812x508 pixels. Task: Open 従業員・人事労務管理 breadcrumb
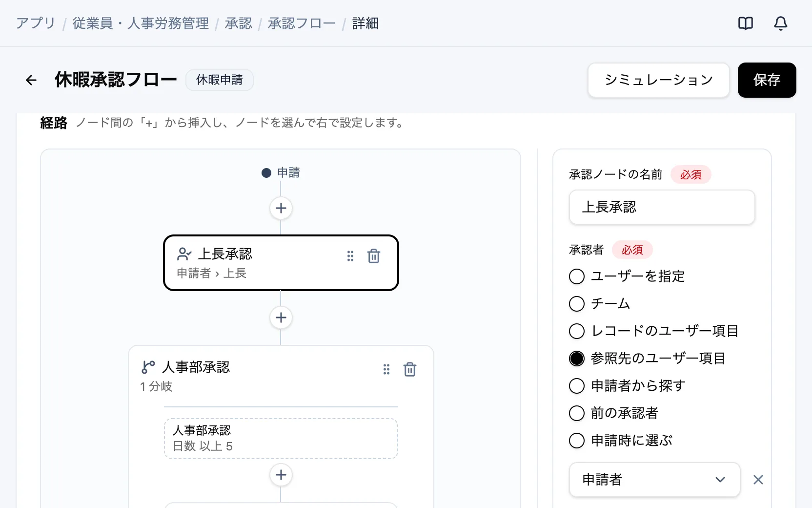coord(141,23)
